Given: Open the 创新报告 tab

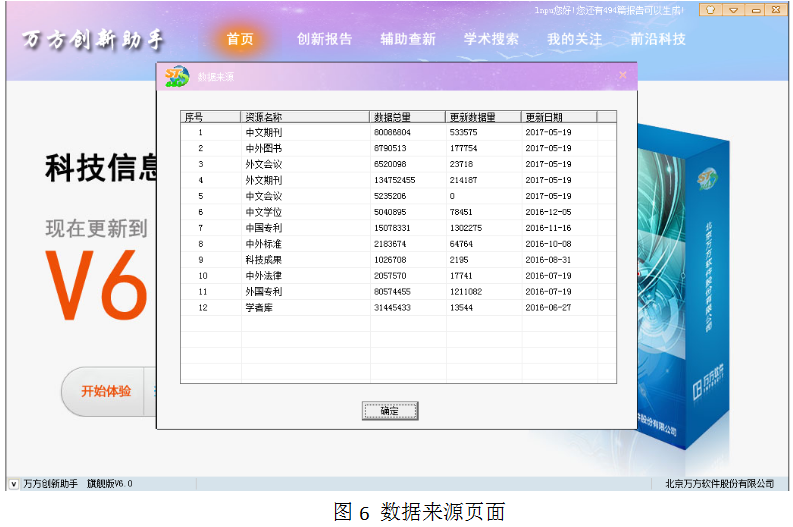Looking at the screenshot, I should [324, 39].
